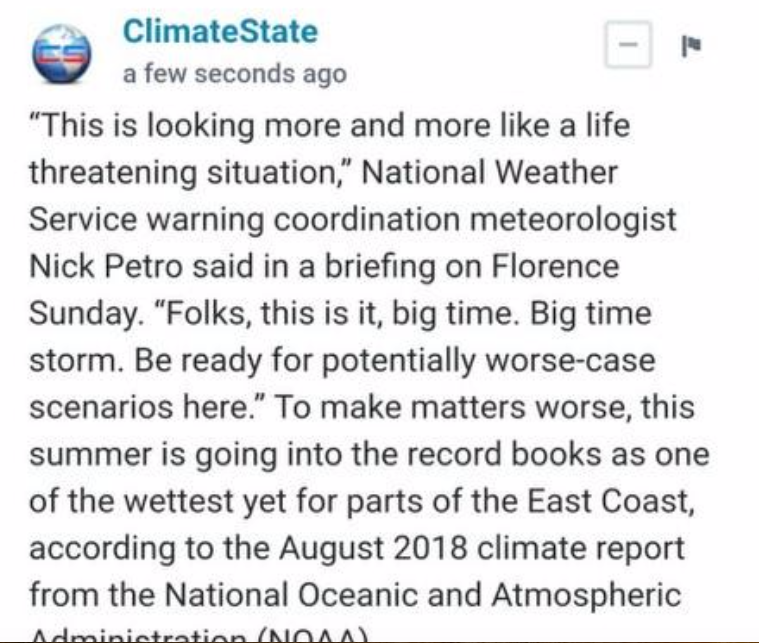Open the ClimateState username profile
This screenshot has height=643, width=759.
[219, 31]
